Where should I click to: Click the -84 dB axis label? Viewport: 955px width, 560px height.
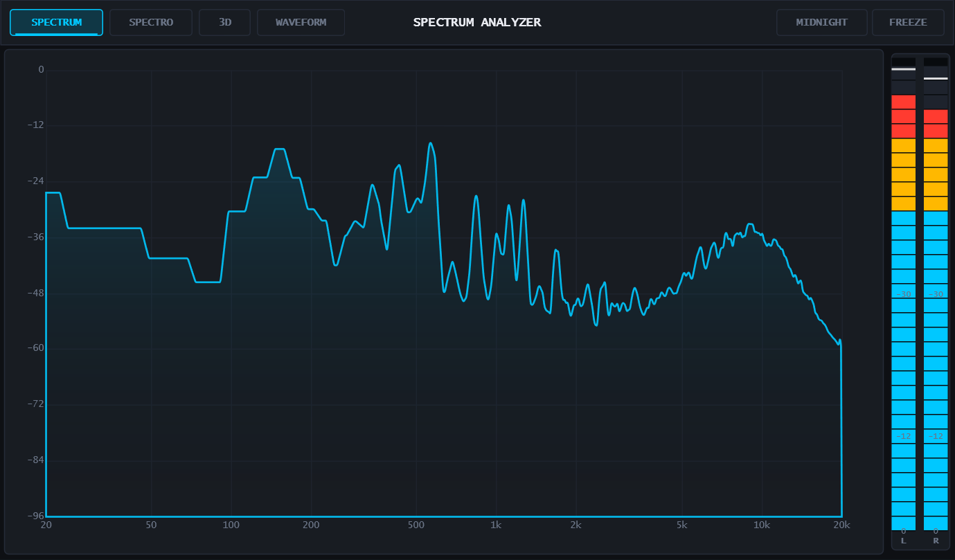35,460
